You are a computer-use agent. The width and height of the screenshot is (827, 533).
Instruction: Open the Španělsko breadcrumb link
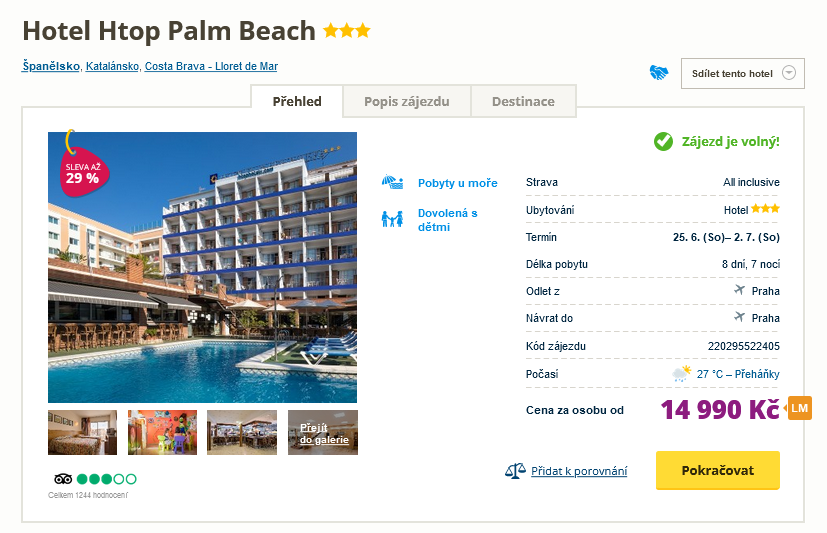[x=51, y=67]
